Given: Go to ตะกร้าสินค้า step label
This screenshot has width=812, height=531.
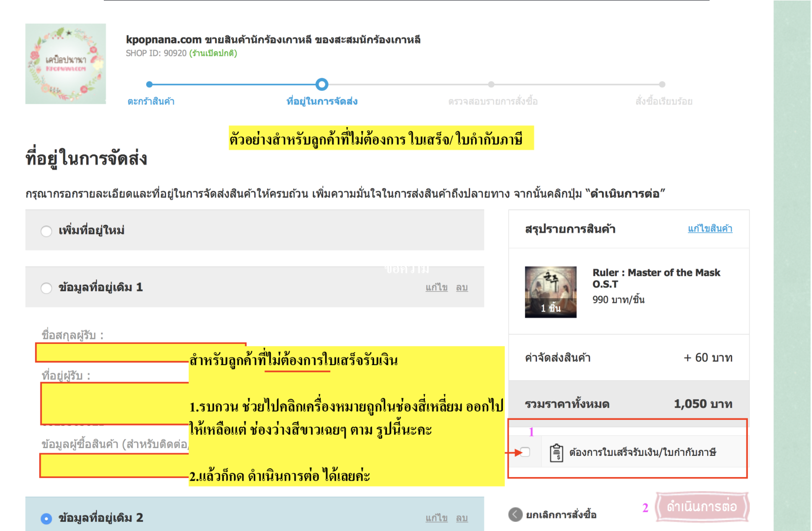Looking at the screenshot, I should 151,101.
